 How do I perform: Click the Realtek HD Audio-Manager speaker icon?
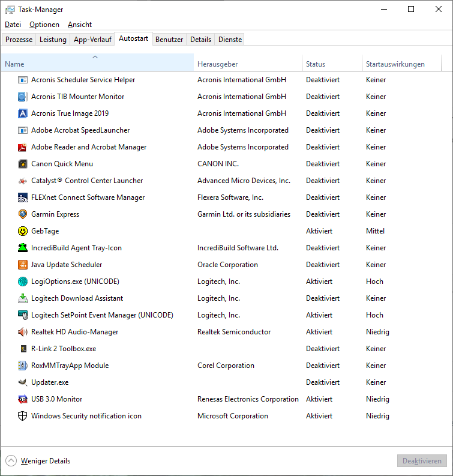pos(22,332)
